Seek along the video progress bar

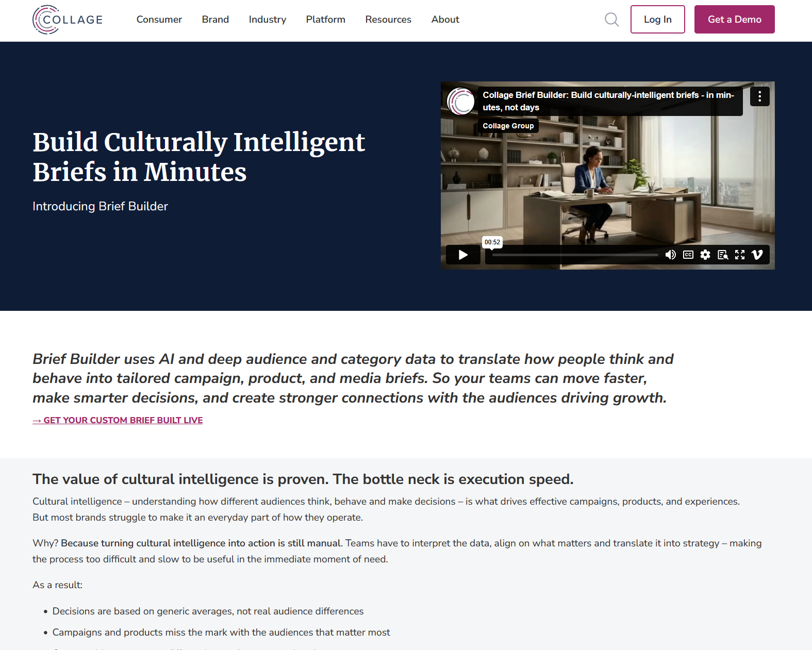pos(575,255)
